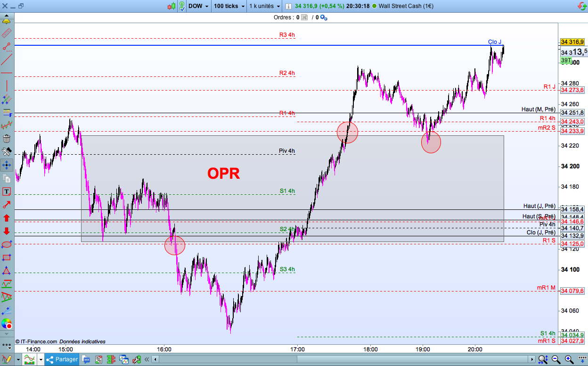The image size is (588, 366).
Task: Click horizontal scrollbar right arrow
Action: (532, 359)
